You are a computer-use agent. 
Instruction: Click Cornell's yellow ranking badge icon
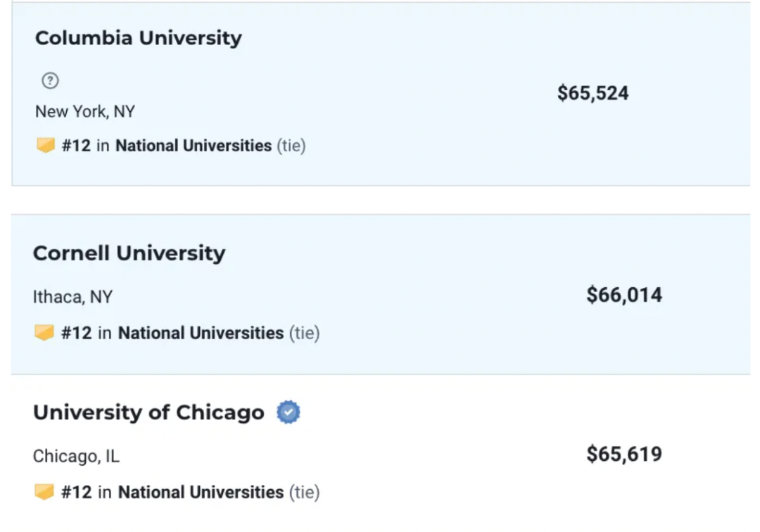(x=44, y=332)
